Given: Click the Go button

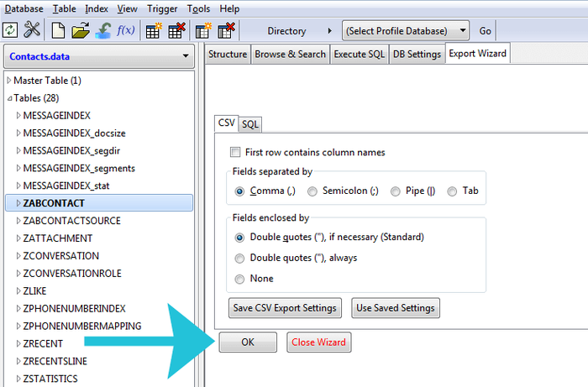Looking at the screenshot, I should [x=485, y=31].
